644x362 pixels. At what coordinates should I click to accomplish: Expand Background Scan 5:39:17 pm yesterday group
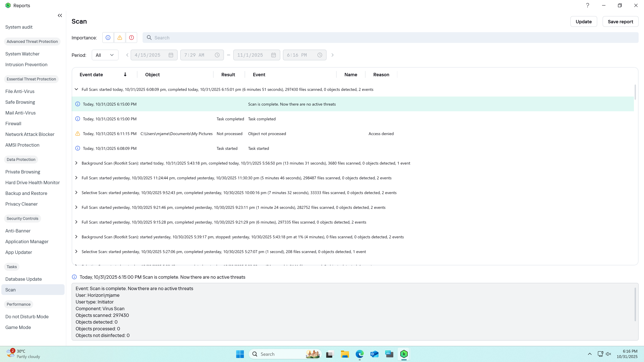[76, 237]
